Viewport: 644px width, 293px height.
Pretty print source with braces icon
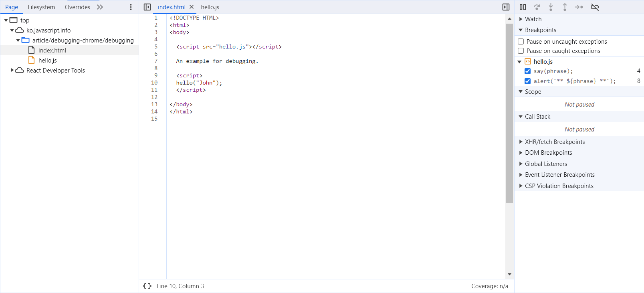[147, 286]
